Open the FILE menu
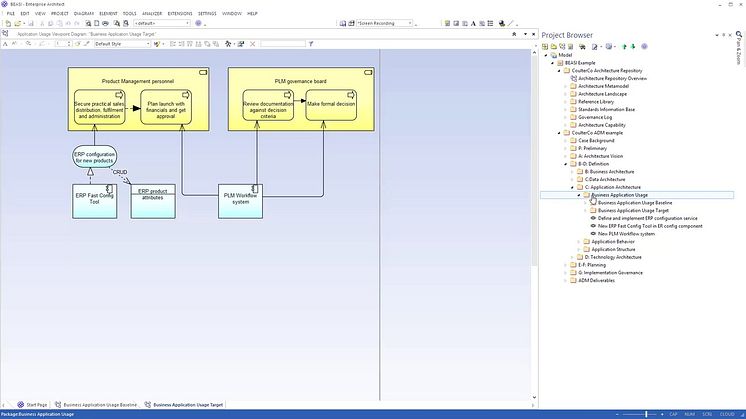This screenshot has height=419, width=746. [10, 14]
